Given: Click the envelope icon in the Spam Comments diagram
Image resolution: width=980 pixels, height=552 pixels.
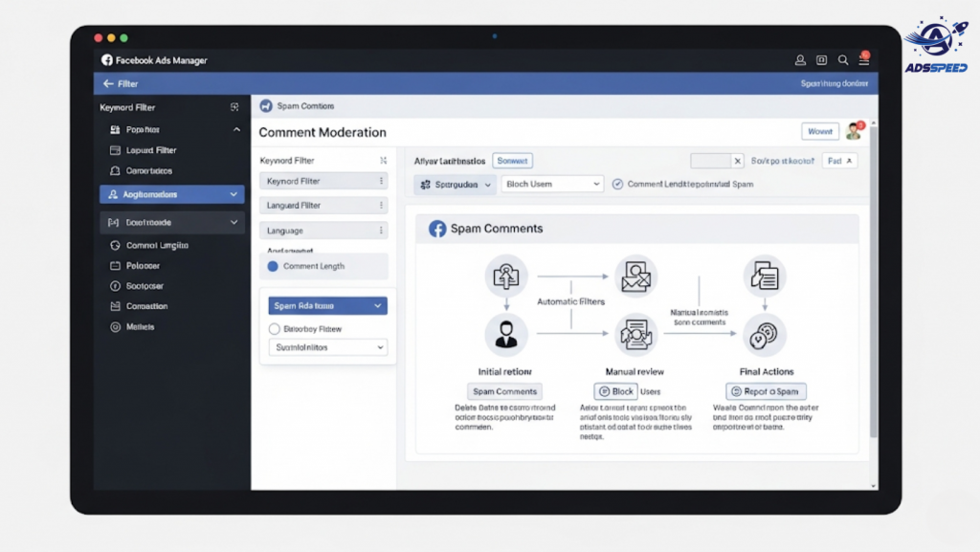Looking at the screenshot, I should click(x=635, y=276).
